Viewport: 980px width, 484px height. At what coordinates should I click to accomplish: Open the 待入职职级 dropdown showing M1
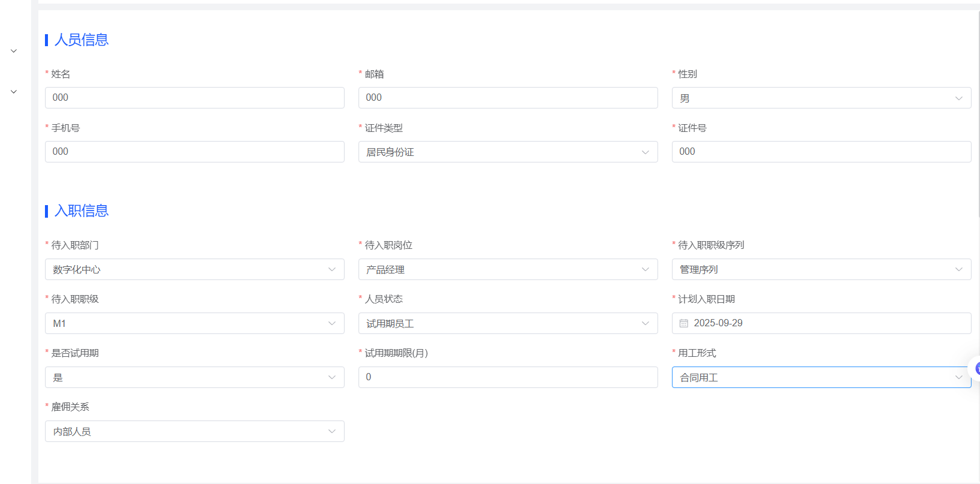coord(194,323)
